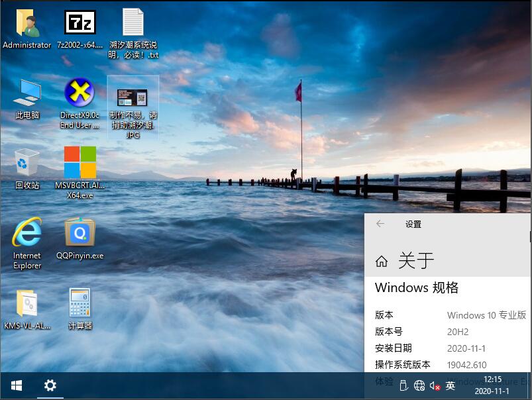Viewport: 532px width, 400px height.
Task: Return to Settings home via house icon
Action: click(x=382, y=261)
